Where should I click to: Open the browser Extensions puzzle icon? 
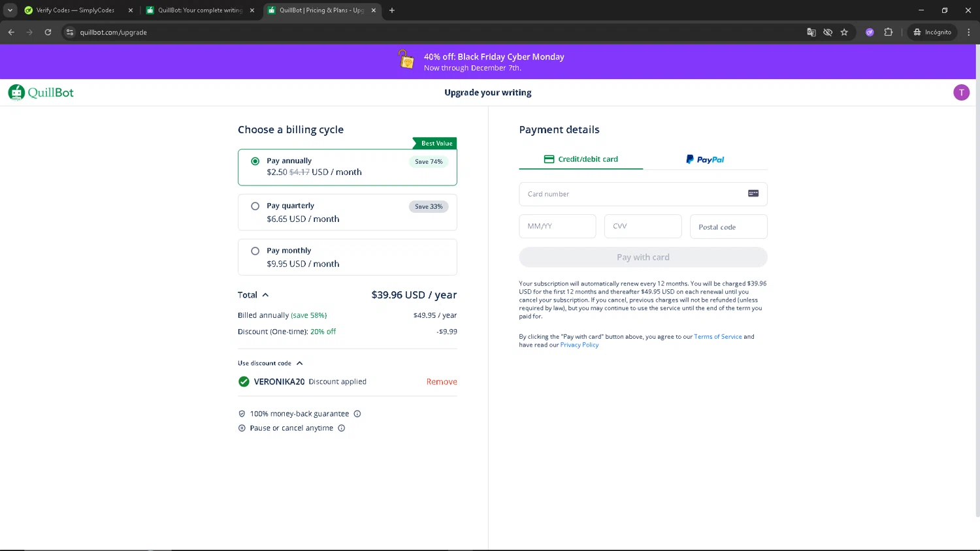coord(889,32)
